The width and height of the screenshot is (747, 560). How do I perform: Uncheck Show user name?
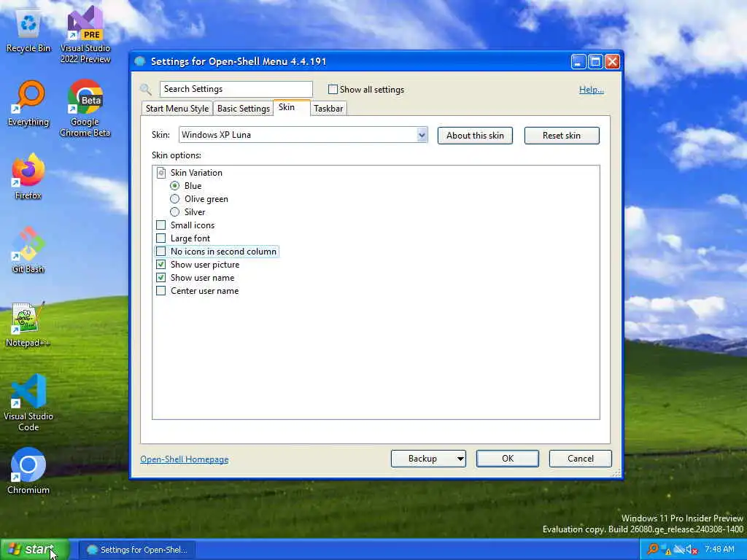[x=161, y=278]
